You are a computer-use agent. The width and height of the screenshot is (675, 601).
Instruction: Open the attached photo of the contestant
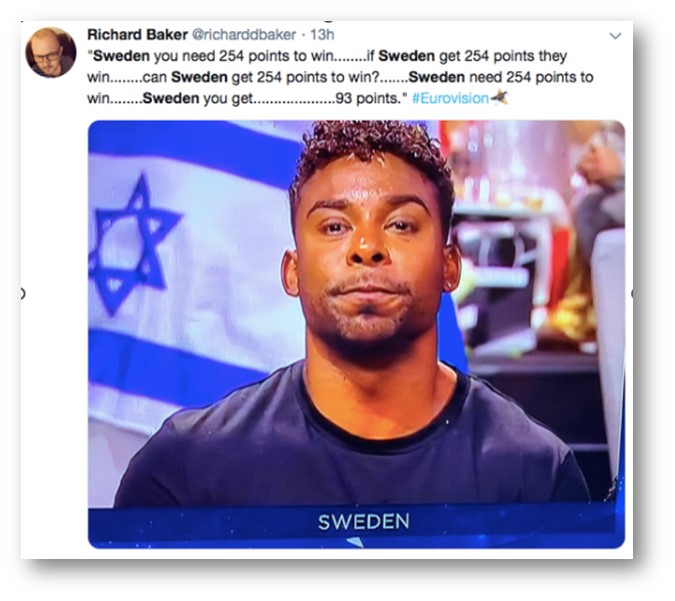coord(356,334)
